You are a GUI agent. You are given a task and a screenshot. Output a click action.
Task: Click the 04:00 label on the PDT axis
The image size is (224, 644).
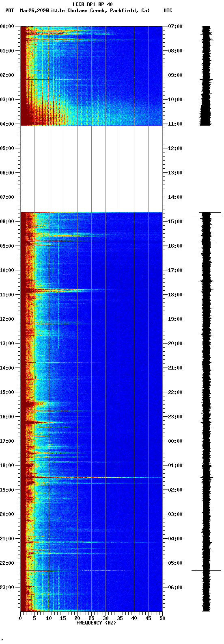(7, 124)
